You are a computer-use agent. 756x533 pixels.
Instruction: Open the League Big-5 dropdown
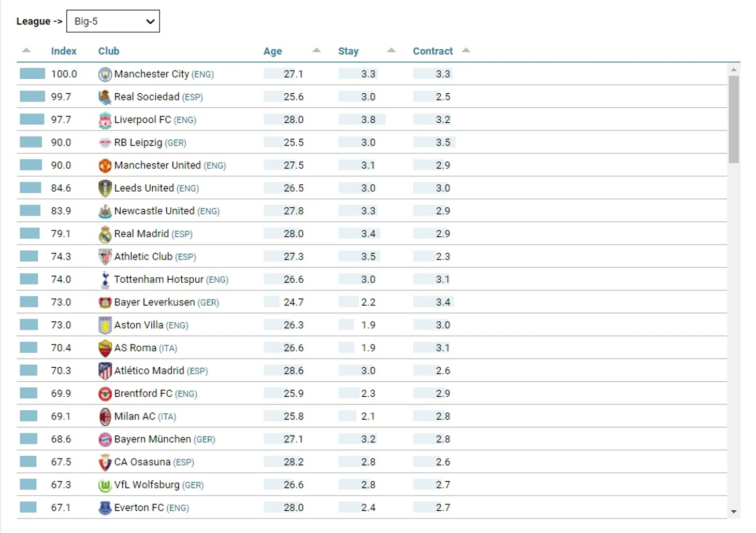click(x=113, y=21)
